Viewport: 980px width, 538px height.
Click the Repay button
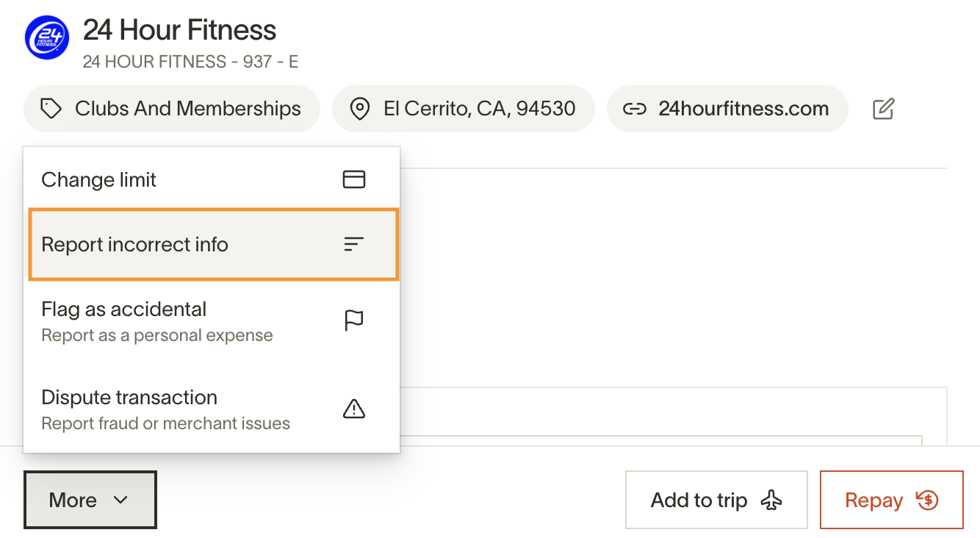point(890,501)
